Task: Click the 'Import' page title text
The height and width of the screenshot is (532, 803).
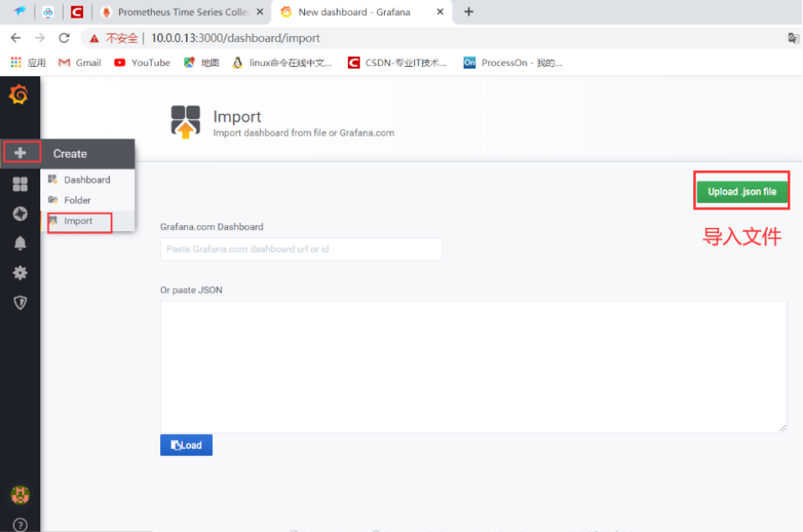Action: coord(237,116)
